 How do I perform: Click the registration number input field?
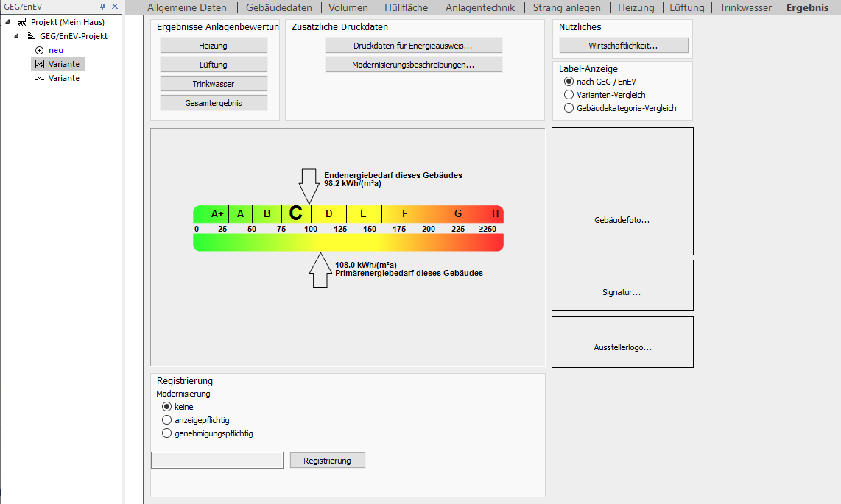[217, 460]
